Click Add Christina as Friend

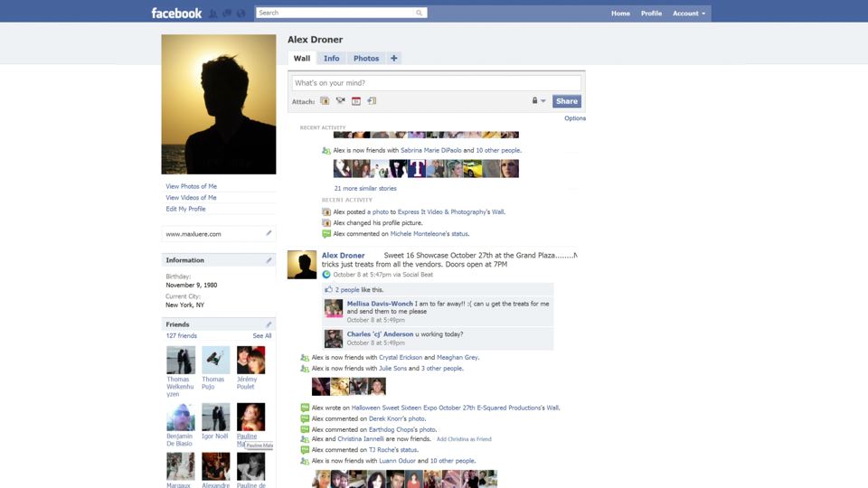(464, 439)
